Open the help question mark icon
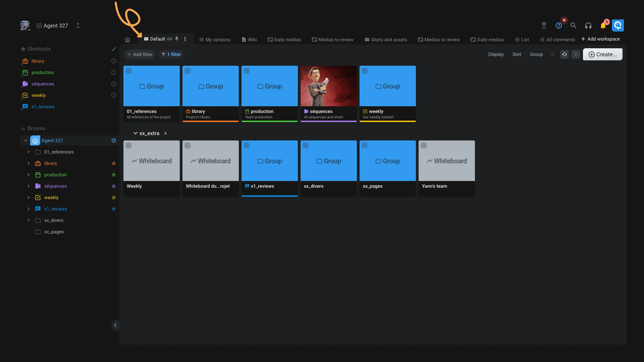 click(x=559, y=25)
